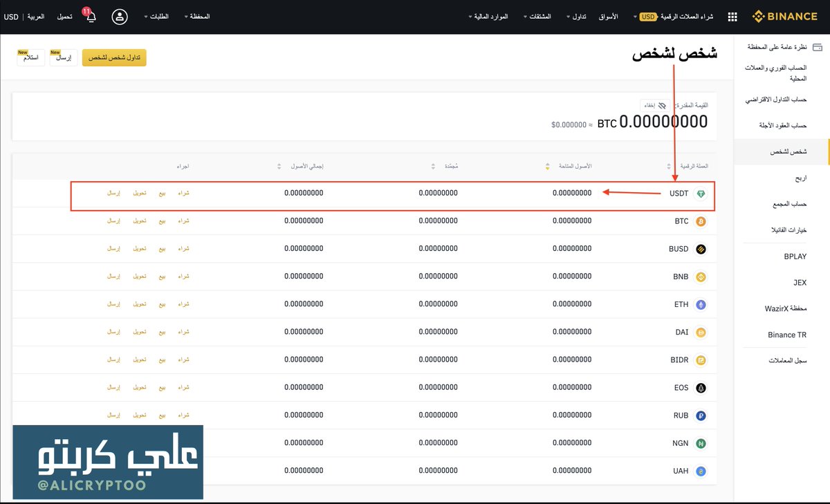Click Buy (شراء) in the USDT row

coord(183,194)
